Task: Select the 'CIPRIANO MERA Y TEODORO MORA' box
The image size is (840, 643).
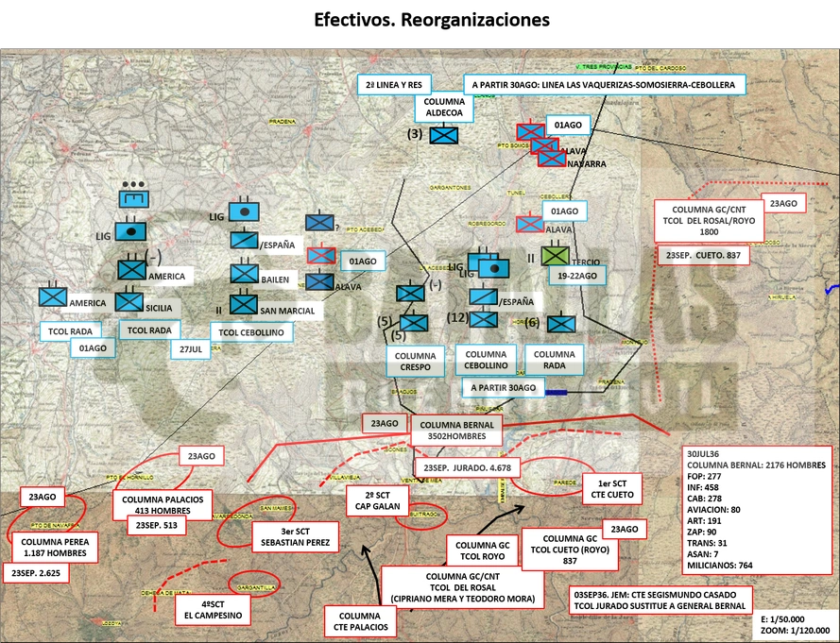Action: pyautogui.click(x=463, y=587)
